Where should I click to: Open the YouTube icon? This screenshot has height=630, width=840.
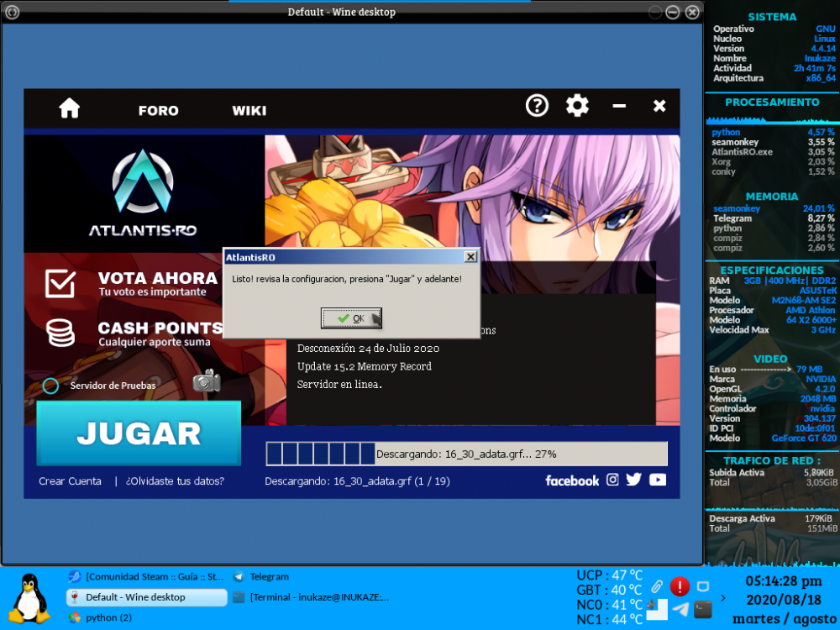(x=658, y=480)
